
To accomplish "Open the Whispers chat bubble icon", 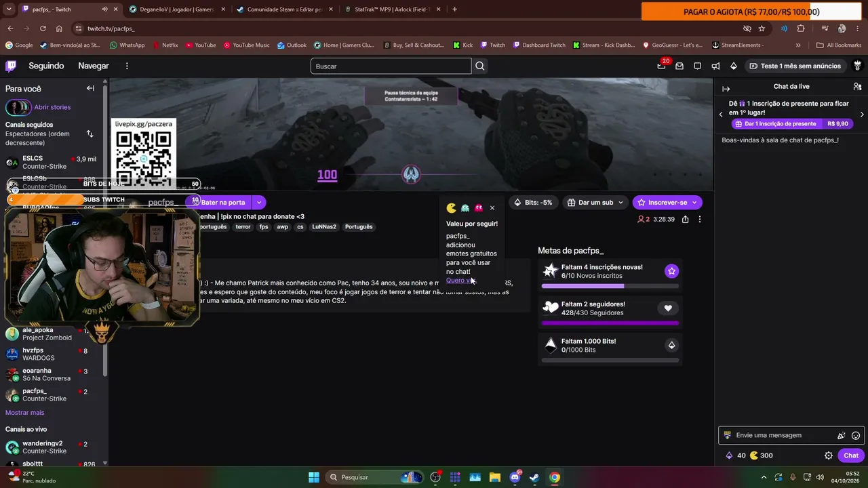I will (697, 66).
